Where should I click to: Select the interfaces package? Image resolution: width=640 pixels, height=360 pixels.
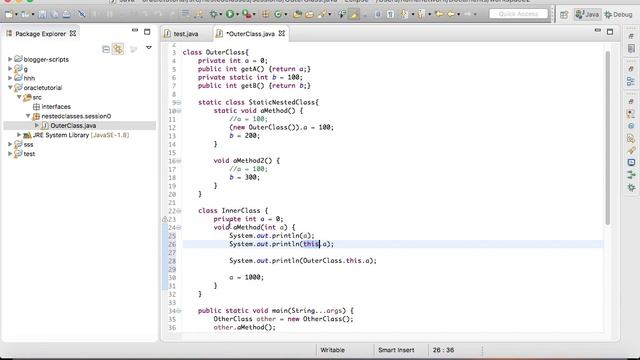[x=51, y=107]
